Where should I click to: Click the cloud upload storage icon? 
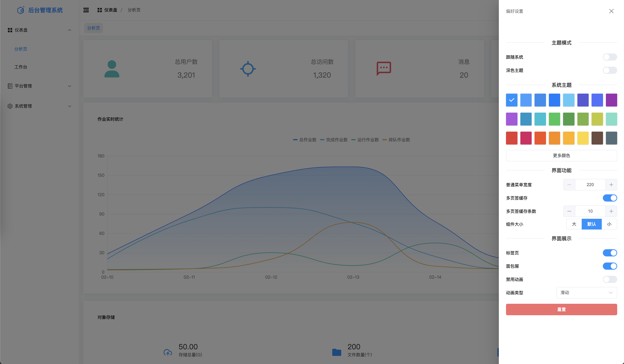(x=168, y=352)
